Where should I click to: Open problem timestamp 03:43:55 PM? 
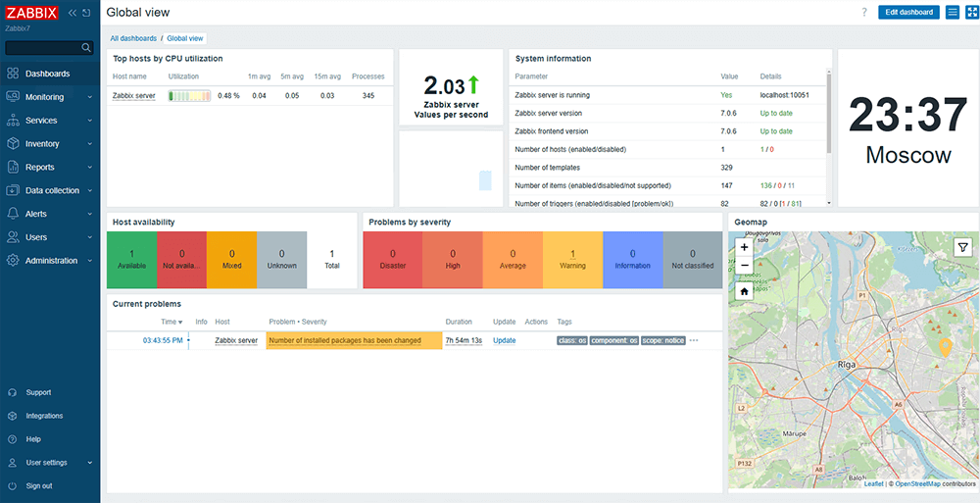click(163, 340)
